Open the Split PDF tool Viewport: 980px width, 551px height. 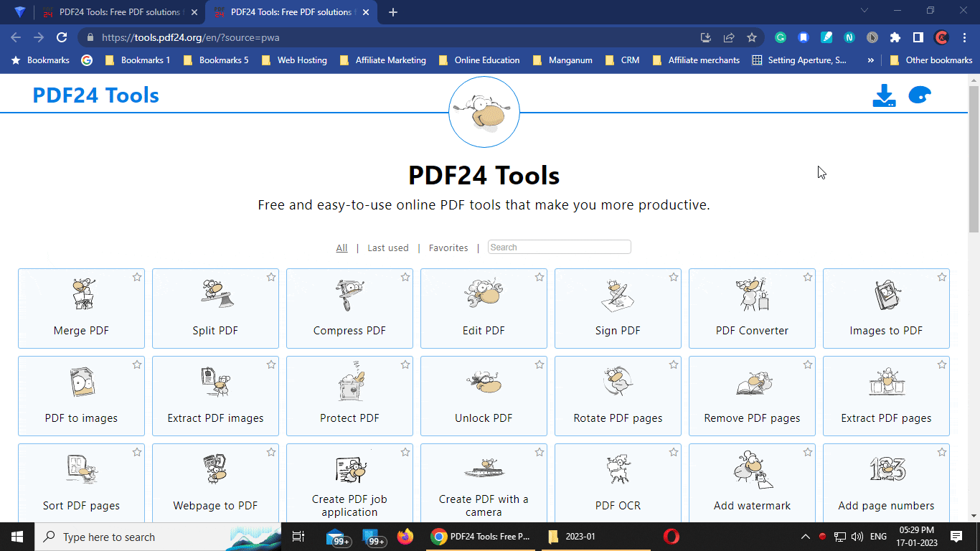[215, 309]
